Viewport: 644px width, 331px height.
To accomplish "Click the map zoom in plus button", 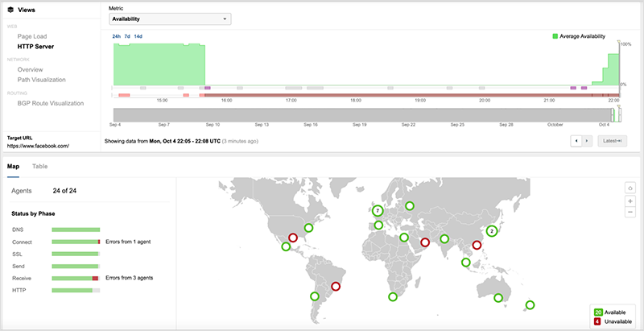I will [630, 201].
